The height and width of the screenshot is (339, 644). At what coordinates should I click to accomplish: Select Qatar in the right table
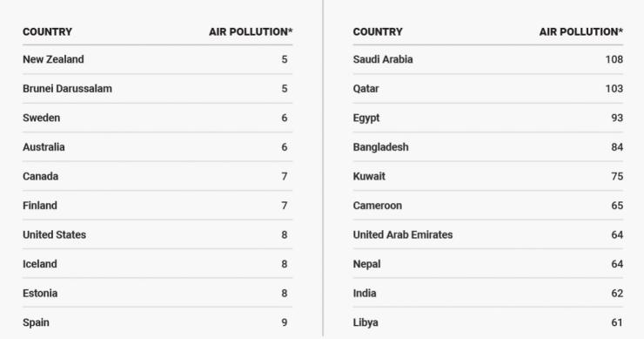coord(366,88)
